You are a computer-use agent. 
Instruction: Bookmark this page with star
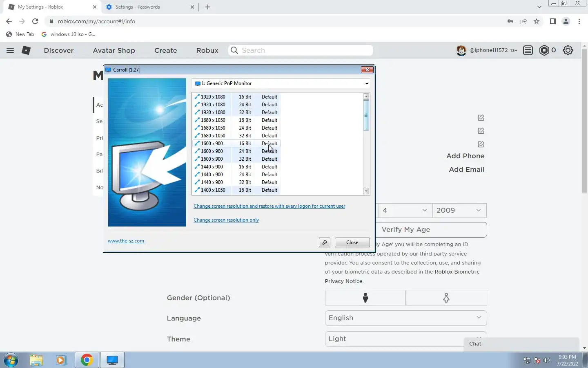(537, 21)
